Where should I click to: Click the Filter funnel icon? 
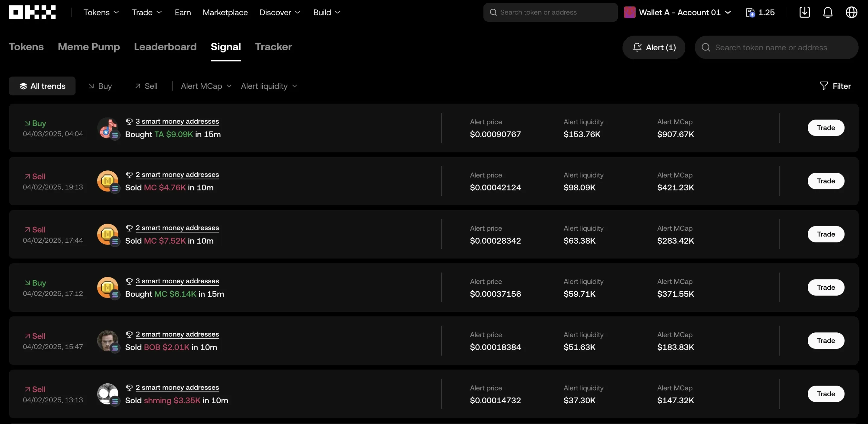[x=823, y=86]
